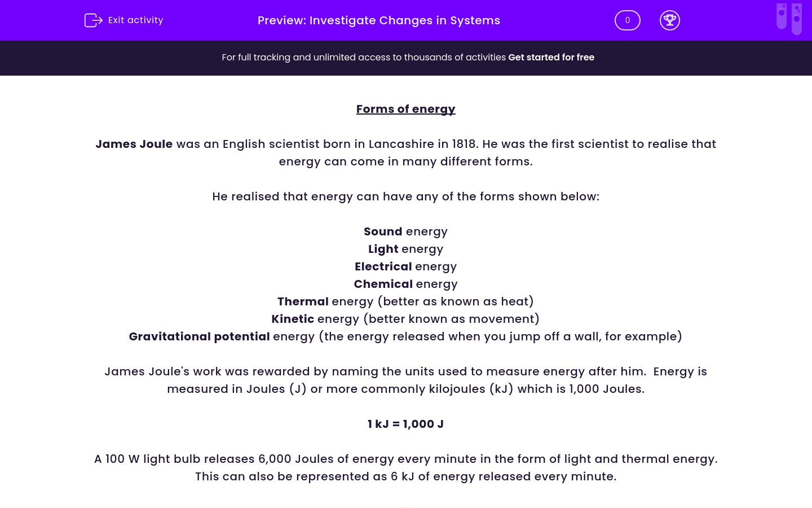Click the Exit activity label
The height and width of the screenshot is (508, 812).
pyautogui.click(x=135, y=20)
